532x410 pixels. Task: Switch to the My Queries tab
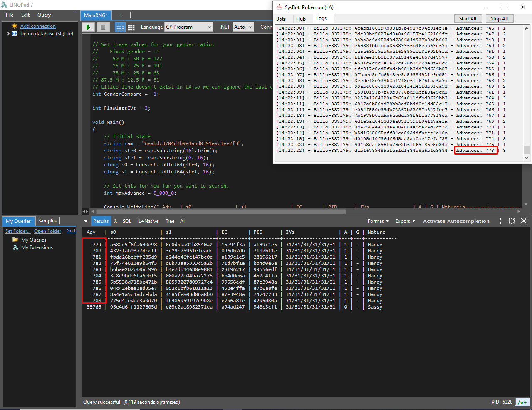(x=18, y=221)
